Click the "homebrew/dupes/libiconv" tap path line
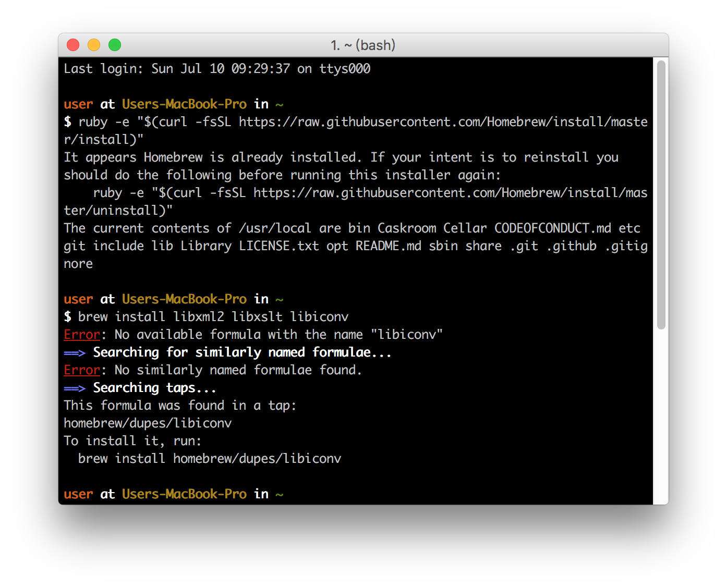Screen dimensions: 727x588 point(148,423)
